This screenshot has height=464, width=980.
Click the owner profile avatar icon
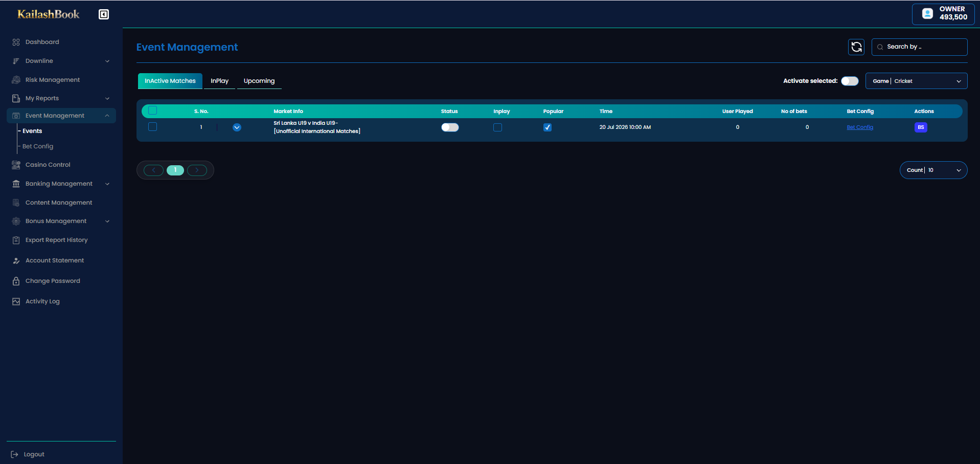[x=927, y=13]
